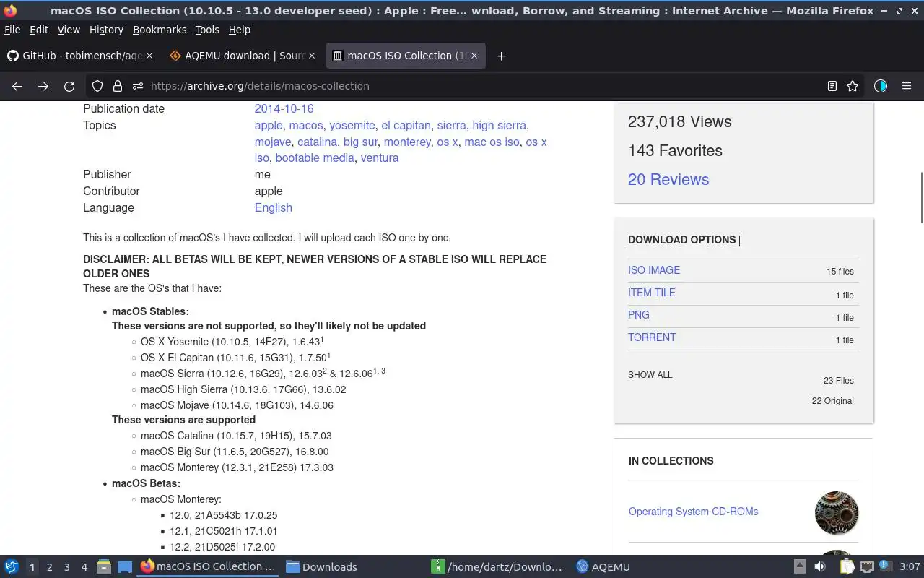924x578 pixels.
Task: Click the file manager drawer icon in taskbar
Action: pyautogui.click(x=103, y=566)
